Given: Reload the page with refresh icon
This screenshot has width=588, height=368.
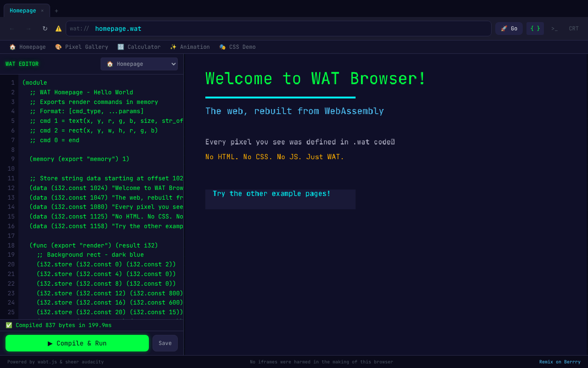Looking at the screenshot, I should (x=45, y=29).
